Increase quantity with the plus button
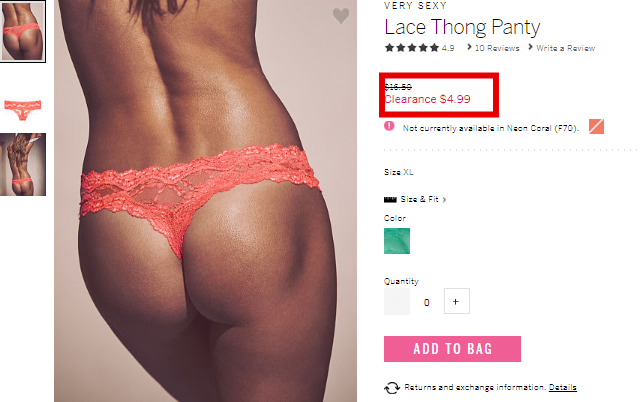 click(457, 301)
